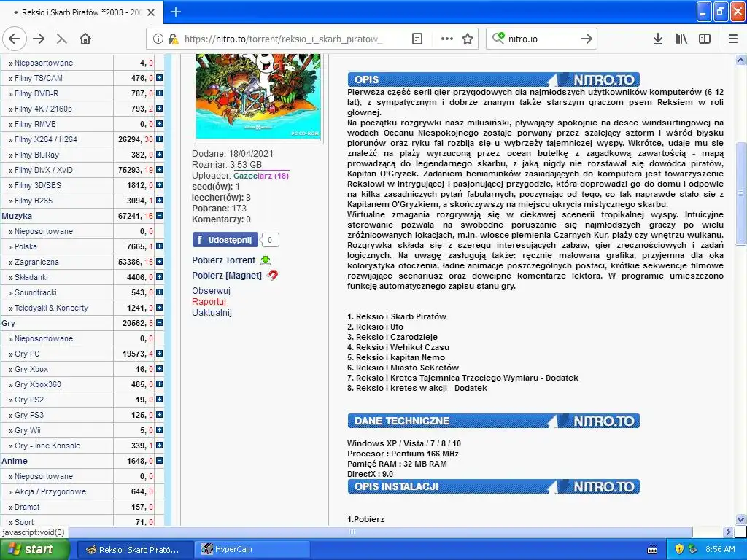
Task: Open the Teledyski & Koncerty category
Action: pos(52,308)
